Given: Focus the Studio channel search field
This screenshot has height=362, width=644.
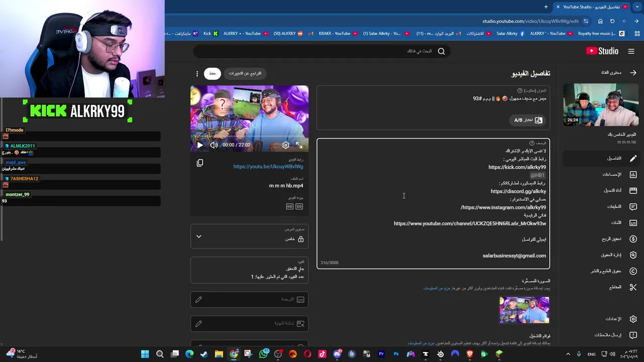Looking at the screenshot, I should point(322,51).
